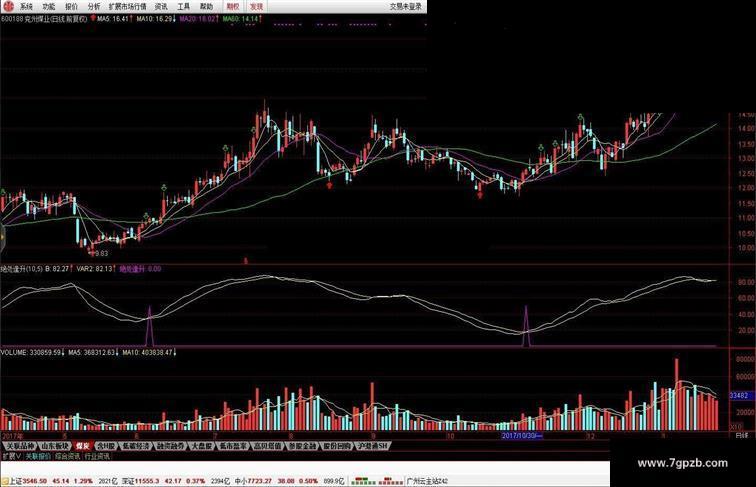
Task: Click the 综合资讯 link
Action: (67, 456)
